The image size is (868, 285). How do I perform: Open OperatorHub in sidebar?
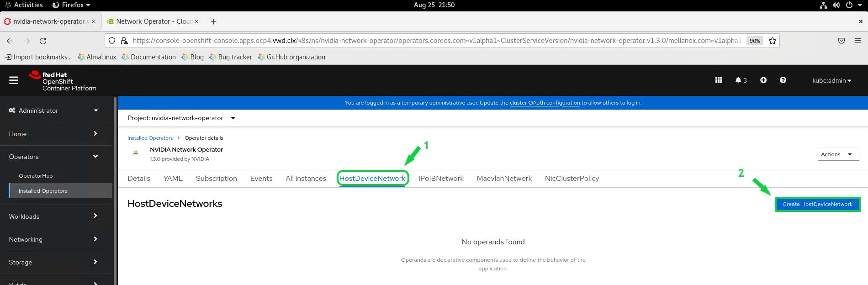coord(36,176)
